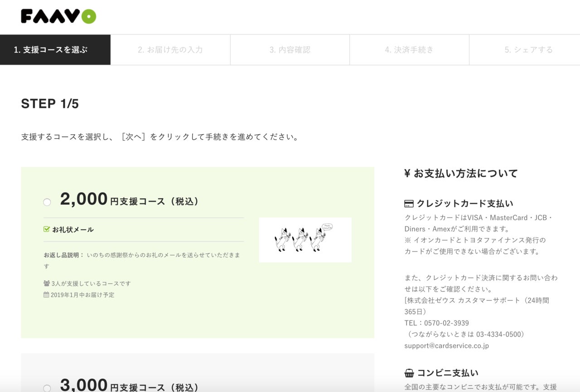This screenshot has width=580, height=392.
Task: Click the three cats thank-you illustration
Action: coord(305,240)
